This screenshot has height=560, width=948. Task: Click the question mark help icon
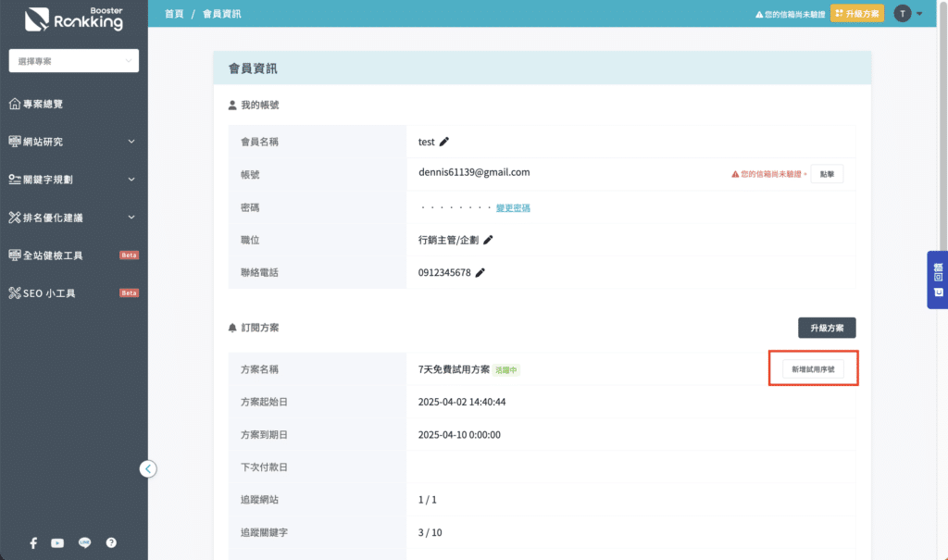(x=111, y=543)
